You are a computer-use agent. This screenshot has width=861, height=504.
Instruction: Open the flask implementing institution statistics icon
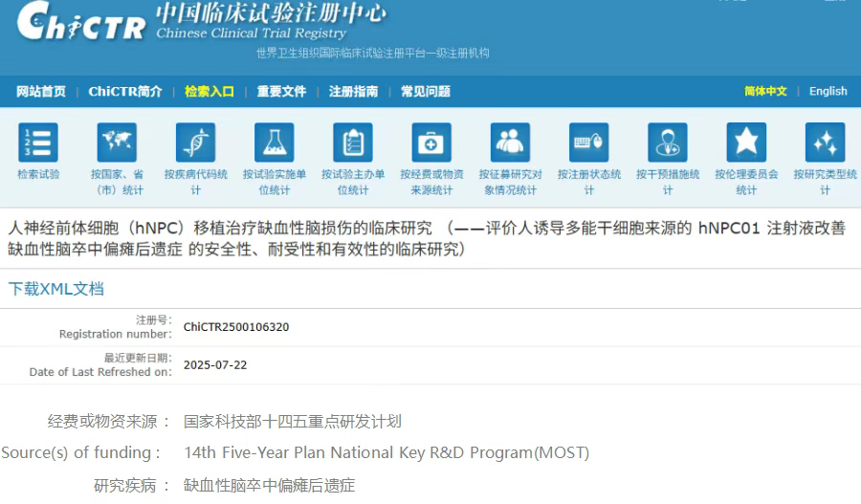pos(274,142)
